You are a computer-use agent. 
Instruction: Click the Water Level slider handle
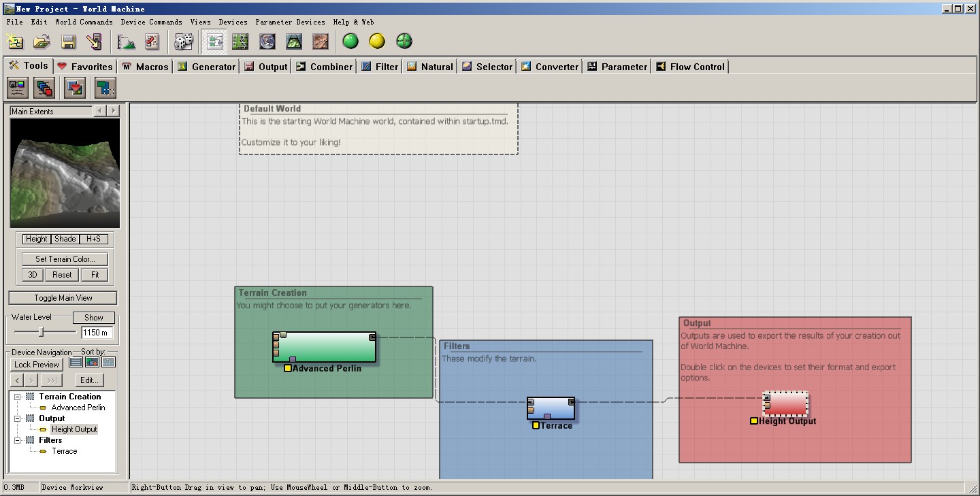coord(42,332)
